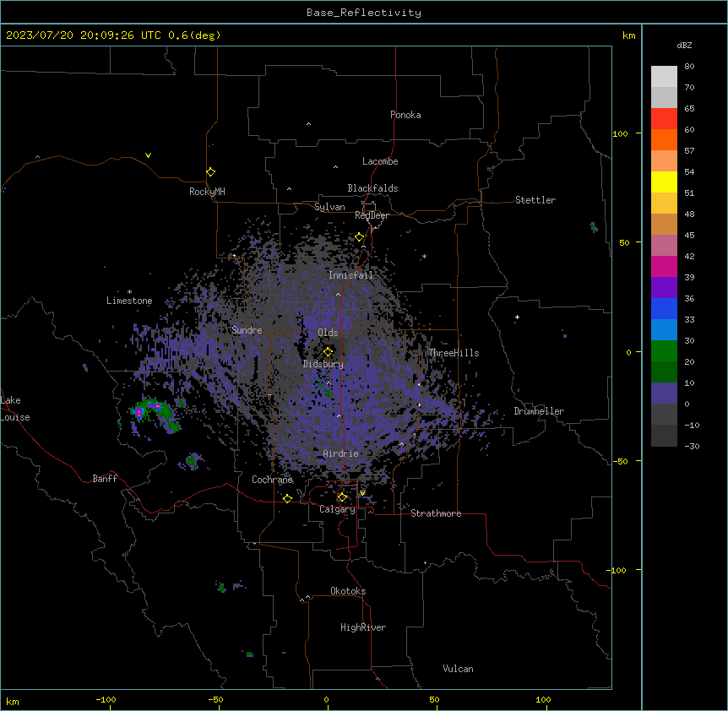Choose the light gray 70-80 dBZ legend swatch
Viewport: 728px width, 711px height.
pyautogui.click(x=664, y=77)
